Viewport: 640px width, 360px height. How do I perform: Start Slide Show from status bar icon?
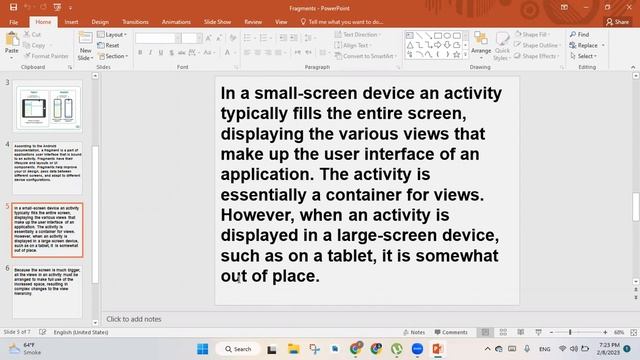click(x=538, y=332)
